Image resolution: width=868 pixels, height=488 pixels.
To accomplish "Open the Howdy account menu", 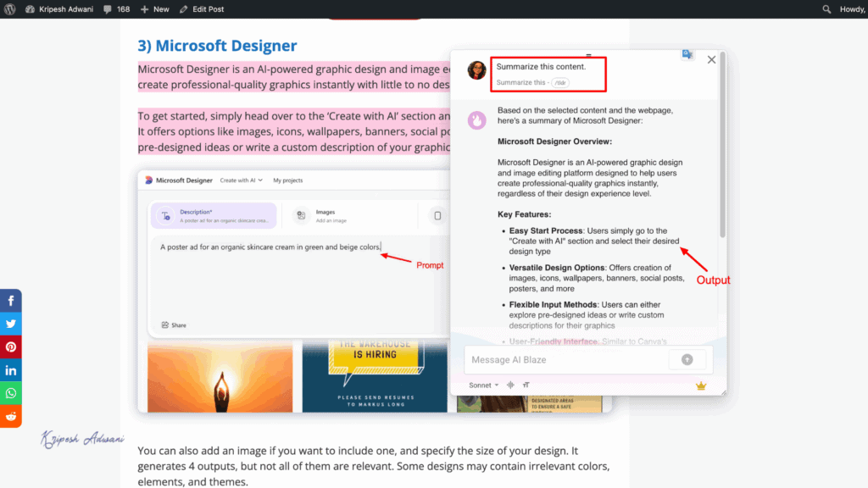I will click(x=852, y=8).
